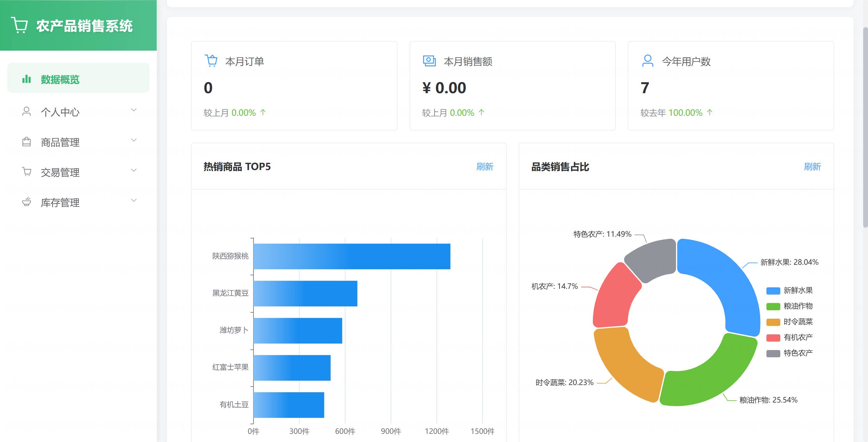The width and height of the screenshot is (868, 442).
Task: Toggle 有机农产 legend item
Action: [790, 337]
